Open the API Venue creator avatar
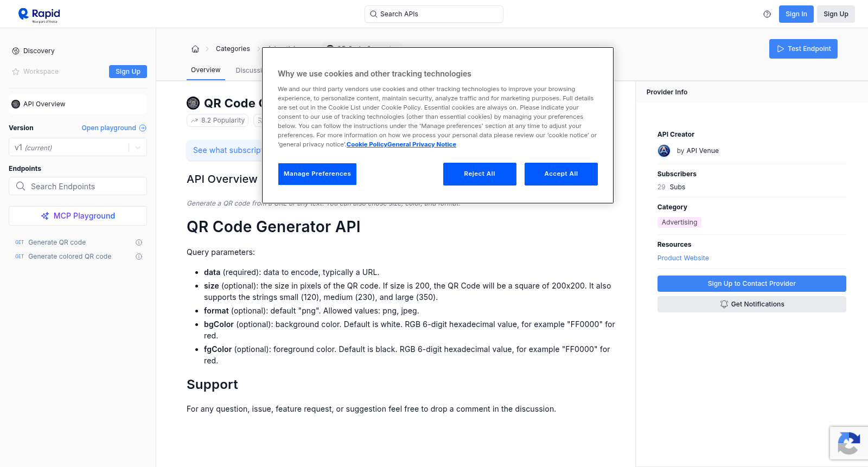868x467 pixels. (664, 151)
